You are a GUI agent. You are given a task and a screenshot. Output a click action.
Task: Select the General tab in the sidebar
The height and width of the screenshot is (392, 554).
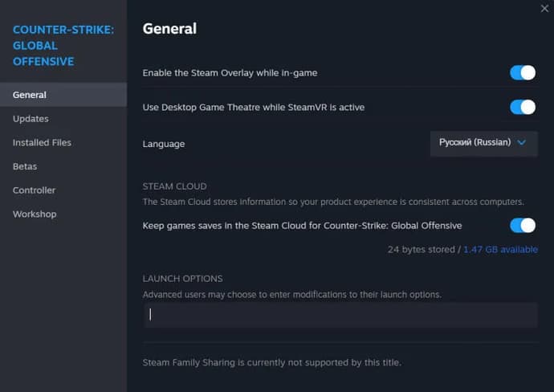click(63, 95)
